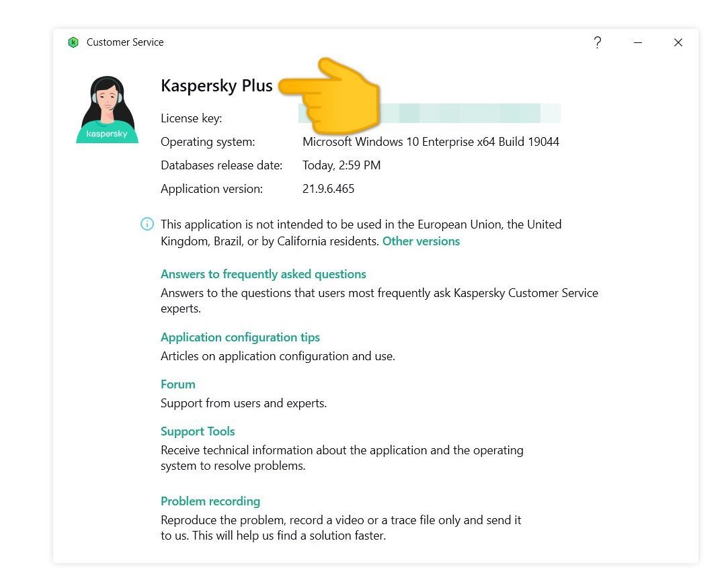The height and width of the screenshot is (586, 728).
Task: Open Application configuration tips
Action: point(240,337)
